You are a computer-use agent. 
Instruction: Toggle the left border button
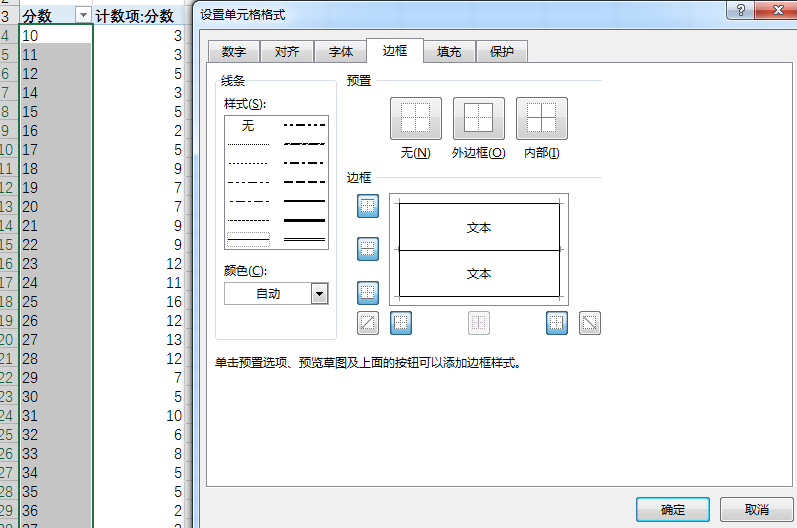coord(401,323)
